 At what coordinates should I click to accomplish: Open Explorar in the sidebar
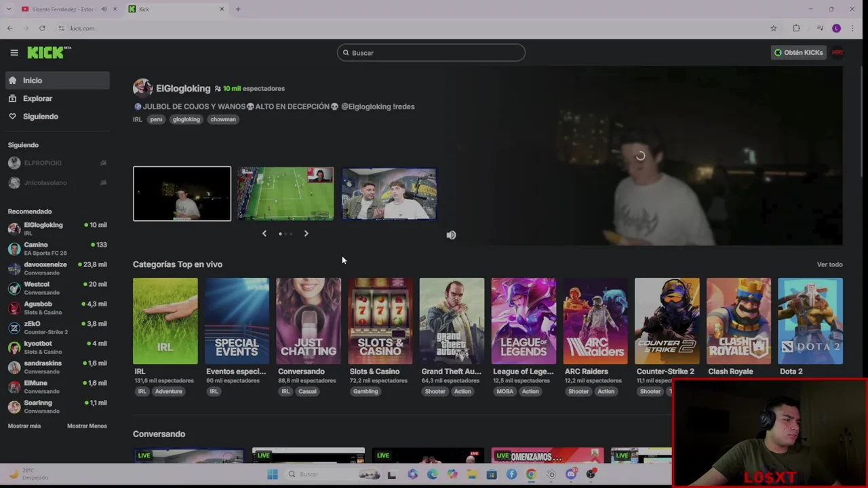[58, 98]
